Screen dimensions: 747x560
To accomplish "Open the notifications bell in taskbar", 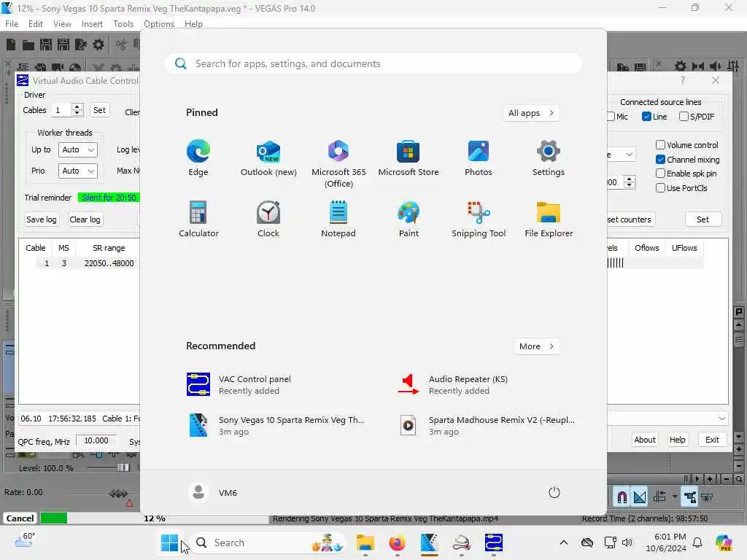I will [697, 542].
